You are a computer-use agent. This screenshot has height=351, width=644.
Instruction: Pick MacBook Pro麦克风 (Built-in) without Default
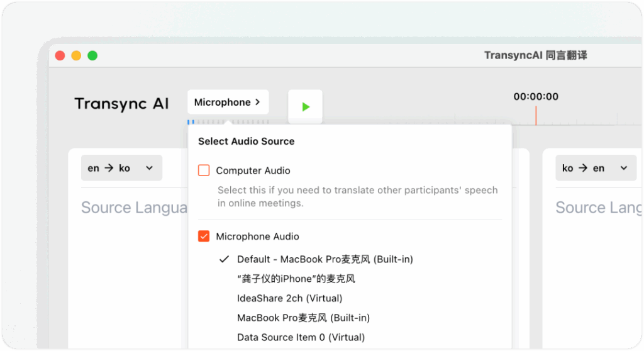pyautogui.click(x=303, y=318)
